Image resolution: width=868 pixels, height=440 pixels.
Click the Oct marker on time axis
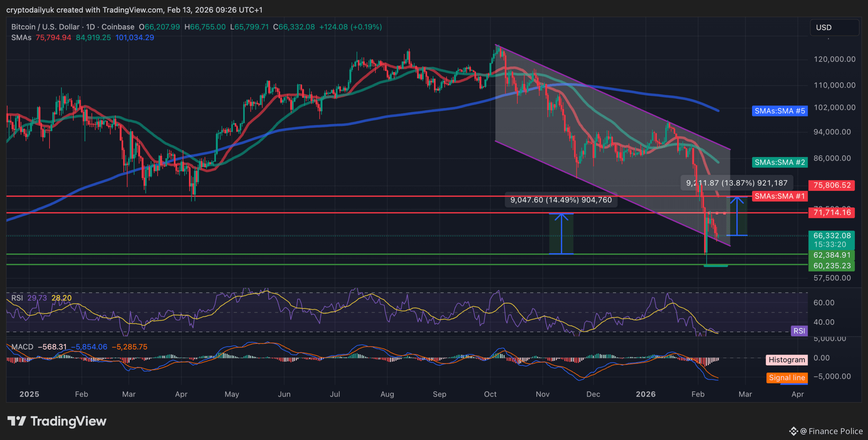pyautogui.click(x=490, y=394)
